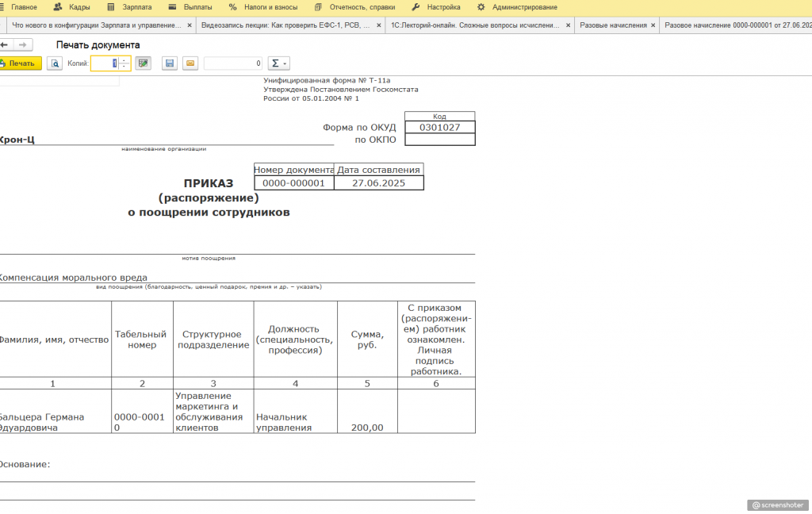The height and width of the screenshot is (514, 812).
Task: Click the Выплаты wallet icon
Action: pos(172,7)
